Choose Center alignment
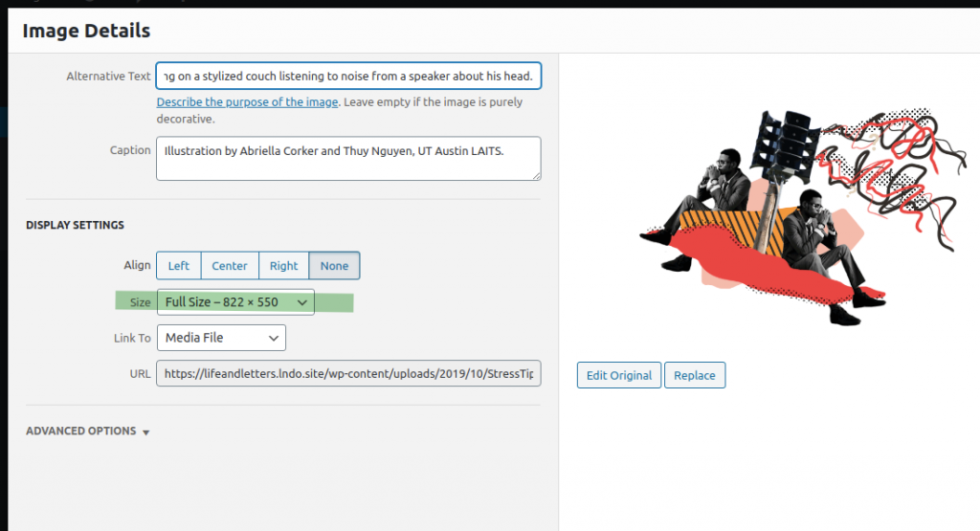This screenshot has height=531, width=980. tap(230, 266)
